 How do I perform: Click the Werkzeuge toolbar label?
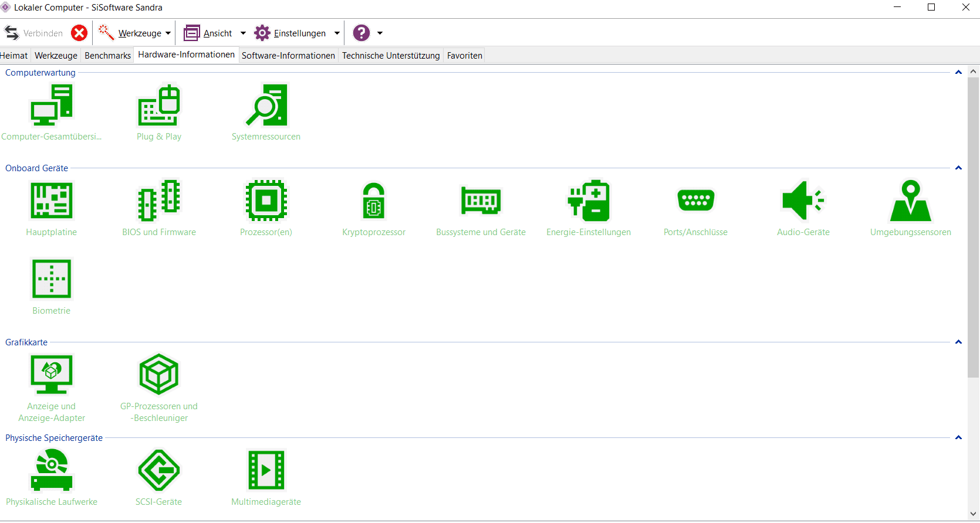coord(140,33)
